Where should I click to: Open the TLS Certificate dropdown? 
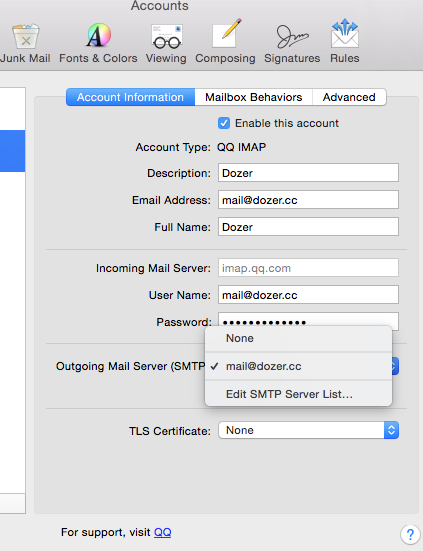[x=308, y=430]
